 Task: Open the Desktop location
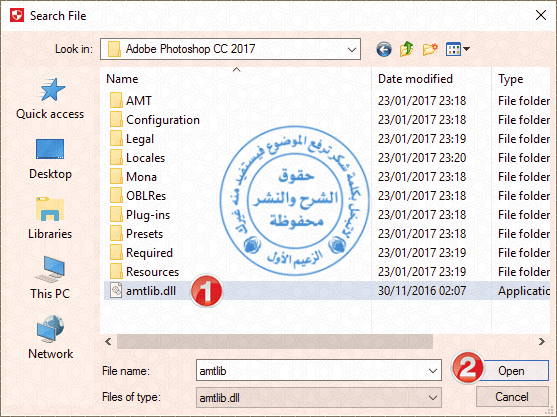50,159
